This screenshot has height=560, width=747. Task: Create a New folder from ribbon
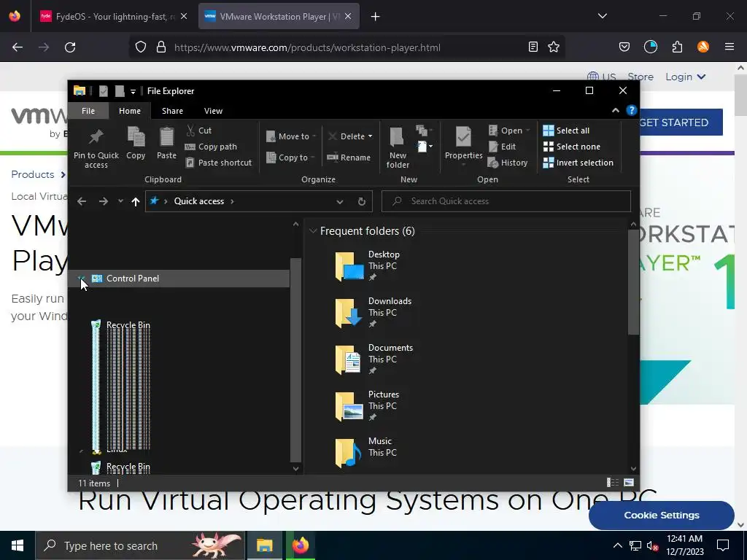click(398, 148)
